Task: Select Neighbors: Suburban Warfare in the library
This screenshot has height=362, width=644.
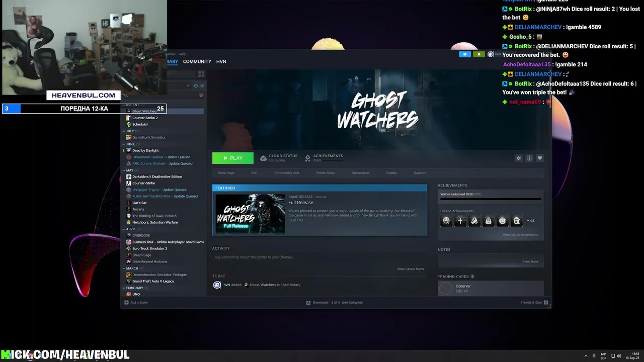Action: pyautogui.click(x=155, y=222)
